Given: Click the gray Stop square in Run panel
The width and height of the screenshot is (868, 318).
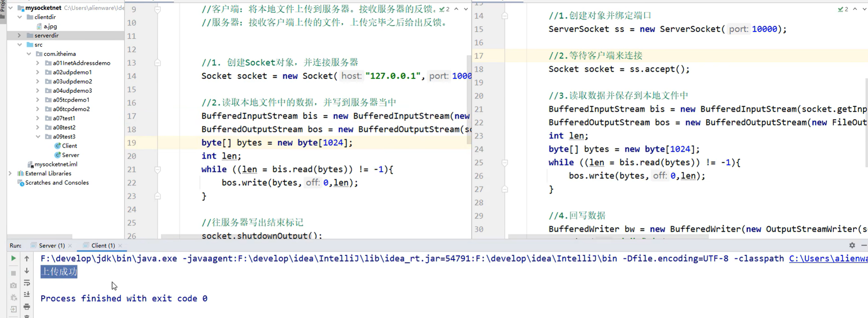Looking at the screenshot, I should 13,273.
